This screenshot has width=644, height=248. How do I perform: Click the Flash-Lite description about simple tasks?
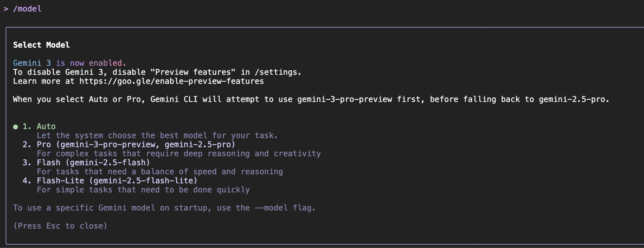pyautogui.click(x=143, y=190)
